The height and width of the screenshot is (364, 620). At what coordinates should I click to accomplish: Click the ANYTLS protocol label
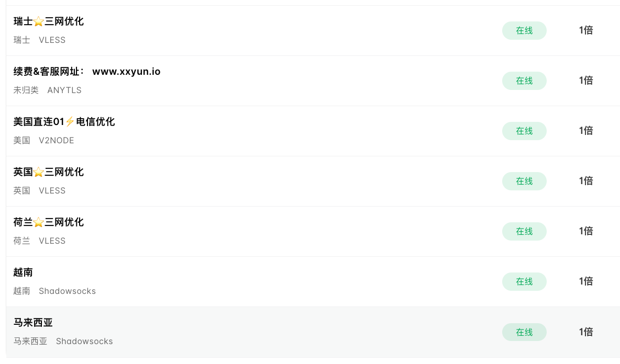pos(64,90)
